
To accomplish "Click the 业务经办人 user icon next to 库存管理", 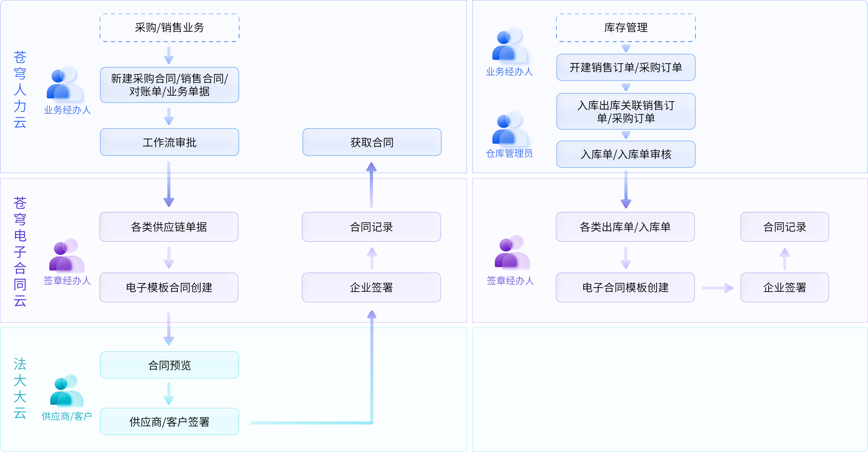I will (510, 45).
